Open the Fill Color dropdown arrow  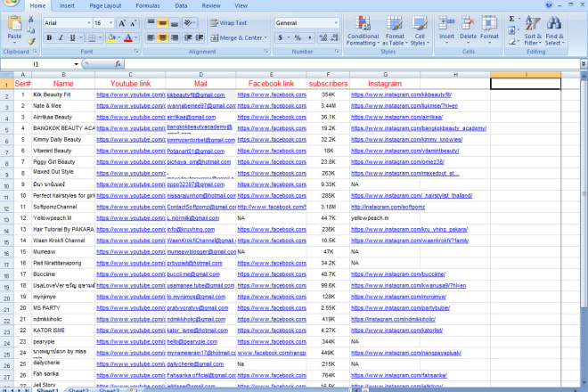coord(118,38)
